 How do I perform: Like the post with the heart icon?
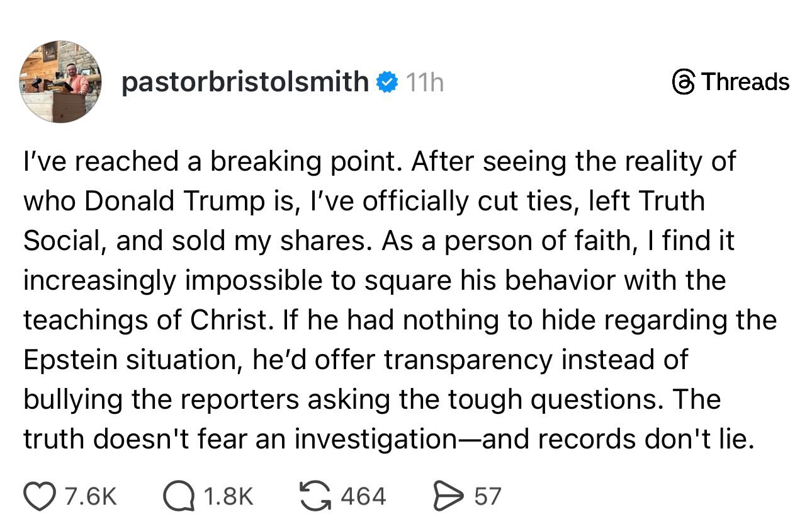41,496
